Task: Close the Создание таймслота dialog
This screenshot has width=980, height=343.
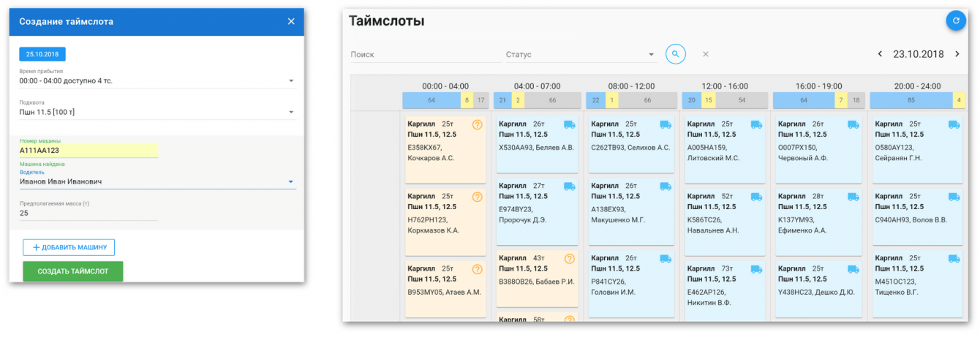Action: click(291, 22)
